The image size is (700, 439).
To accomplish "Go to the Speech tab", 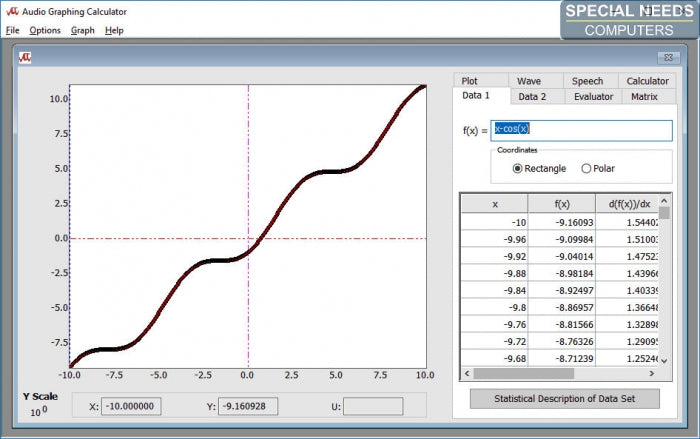I will click(587, 81).
